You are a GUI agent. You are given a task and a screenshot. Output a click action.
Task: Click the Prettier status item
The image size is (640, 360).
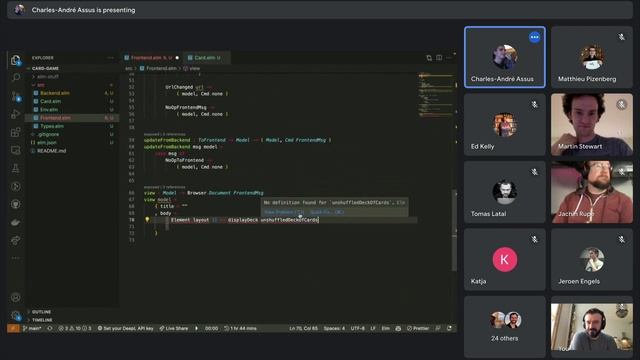[418, 328]
